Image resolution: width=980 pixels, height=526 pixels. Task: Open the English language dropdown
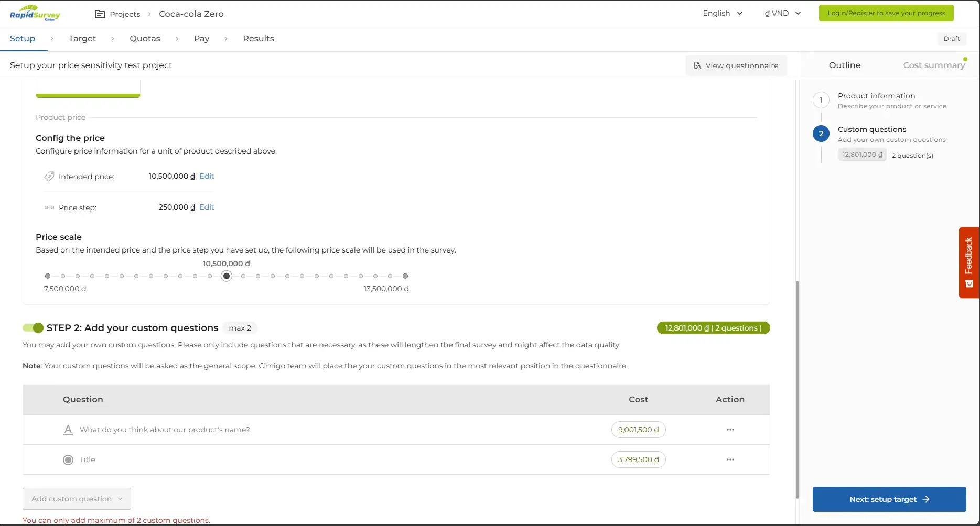pyautogui.click(x=723, y=13)
